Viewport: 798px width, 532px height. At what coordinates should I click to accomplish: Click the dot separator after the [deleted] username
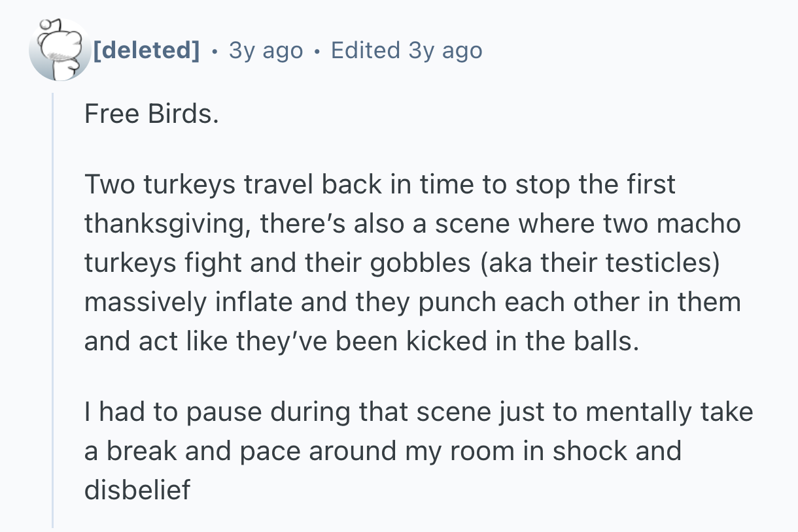(215, 50)
